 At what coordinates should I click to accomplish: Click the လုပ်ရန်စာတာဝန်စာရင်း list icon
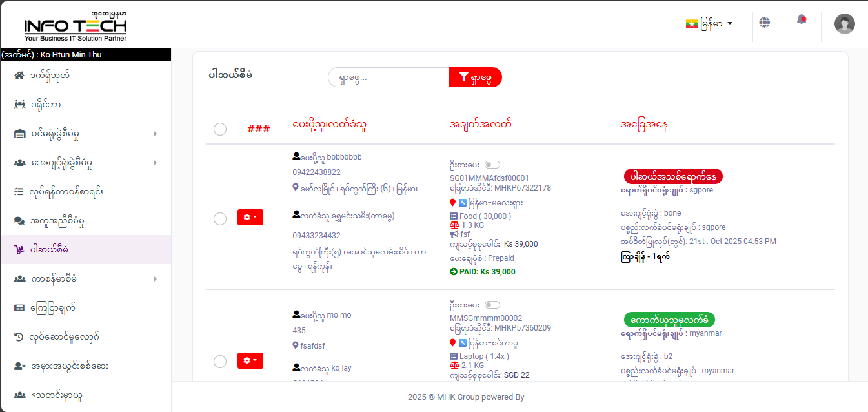pyautogui.click(x=20, y=191)
